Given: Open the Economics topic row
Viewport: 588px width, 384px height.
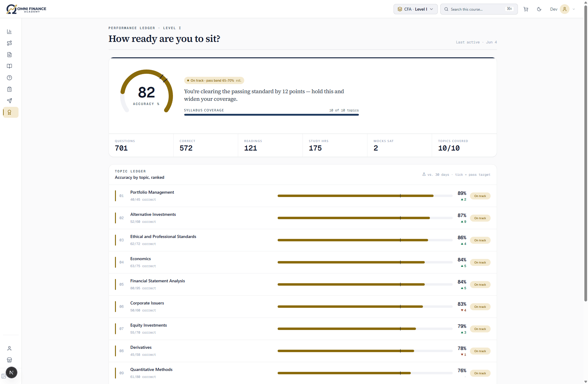Looking at the screenshot, I should [302, 262].
